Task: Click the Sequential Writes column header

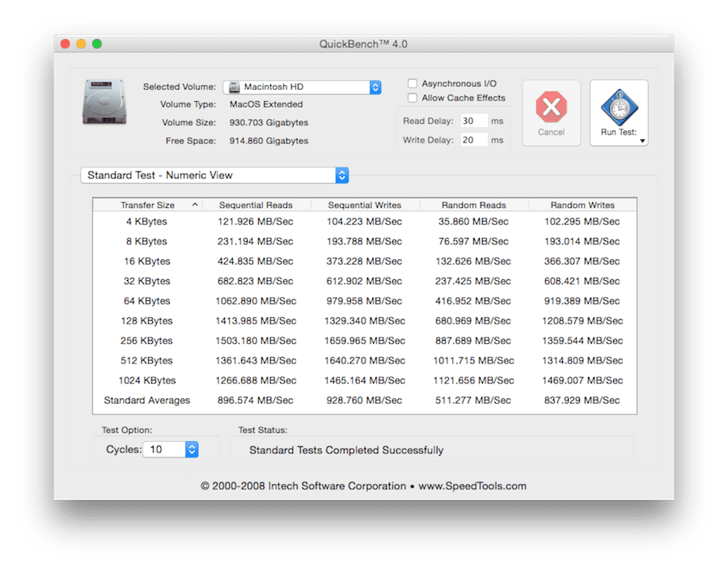Action: (365, 206)
